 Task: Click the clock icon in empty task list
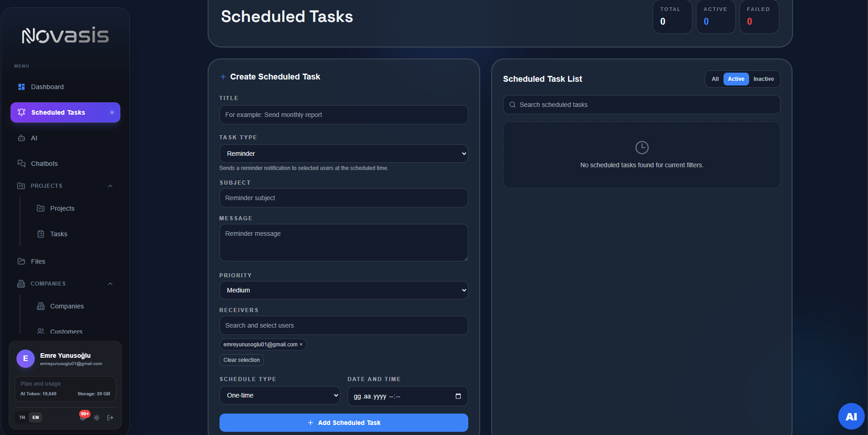642,148
